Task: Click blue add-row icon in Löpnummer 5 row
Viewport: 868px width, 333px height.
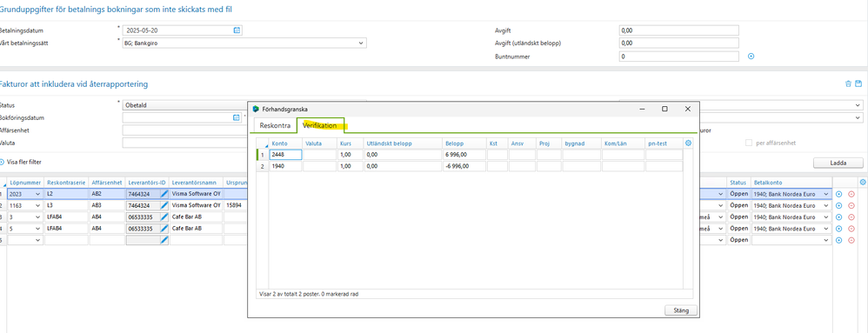Action: tap(838, 229)
